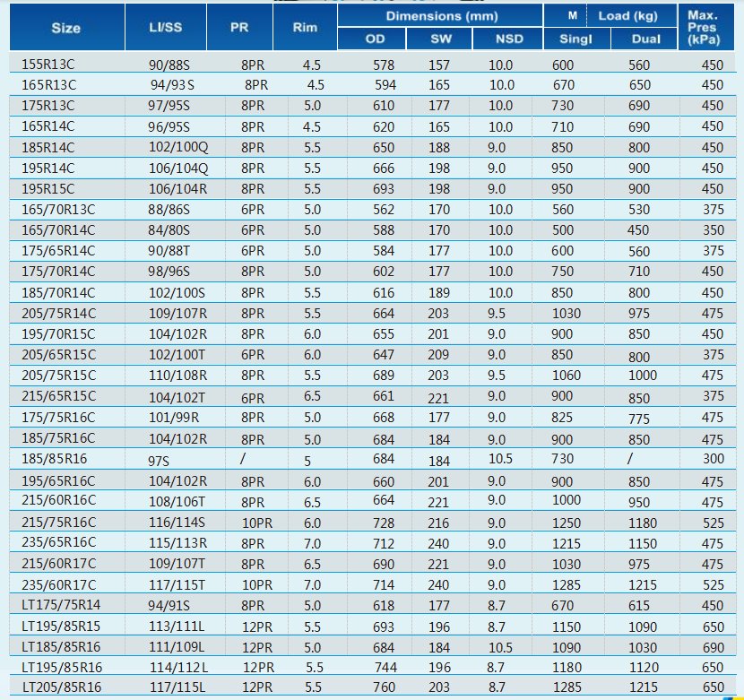Click the SW sub-header
744x700 pixels.
[x=438, y=39]
